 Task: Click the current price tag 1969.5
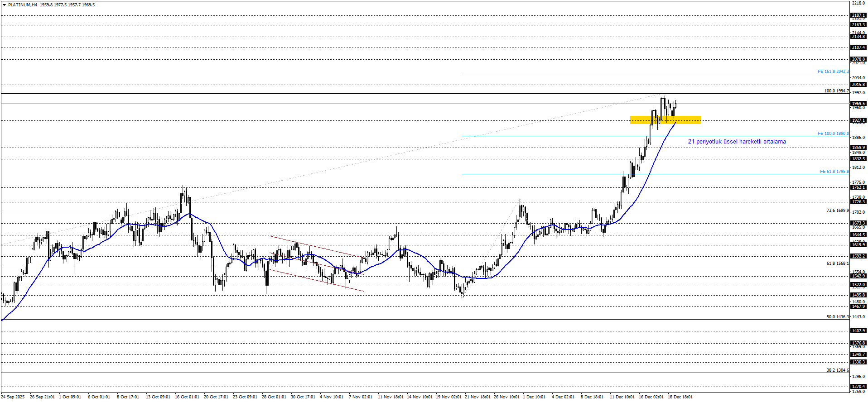point(858,104)
